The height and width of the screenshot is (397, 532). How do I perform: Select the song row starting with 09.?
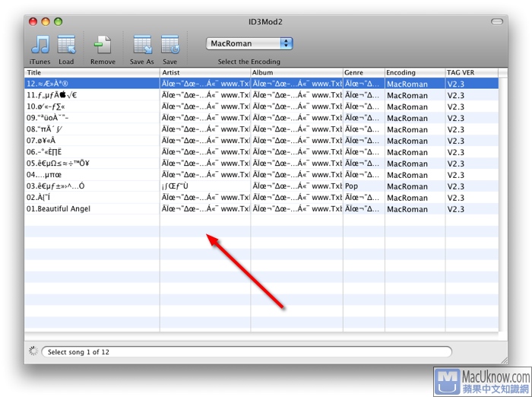click(x=261, y=118)
